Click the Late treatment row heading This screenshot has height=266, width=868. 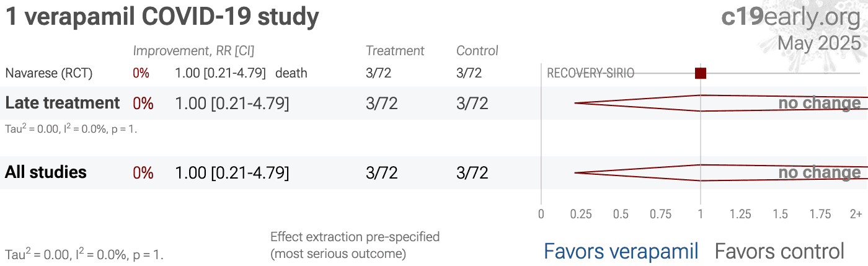point(63,103)
